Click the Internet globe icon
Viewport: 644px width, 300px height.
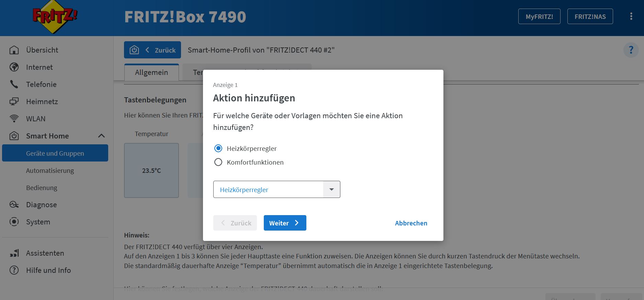14,67
